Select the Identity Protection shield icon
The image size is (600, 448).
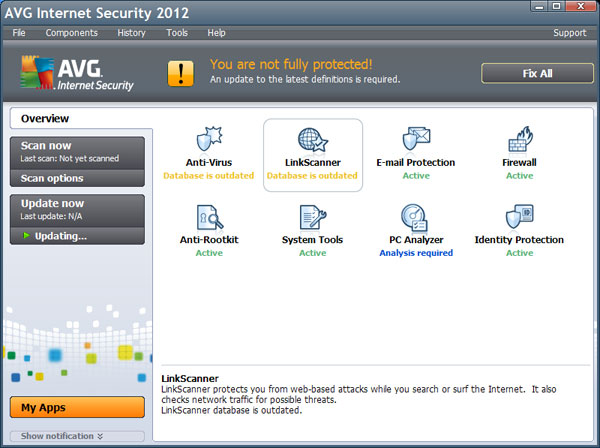click(x=519, y=217)
